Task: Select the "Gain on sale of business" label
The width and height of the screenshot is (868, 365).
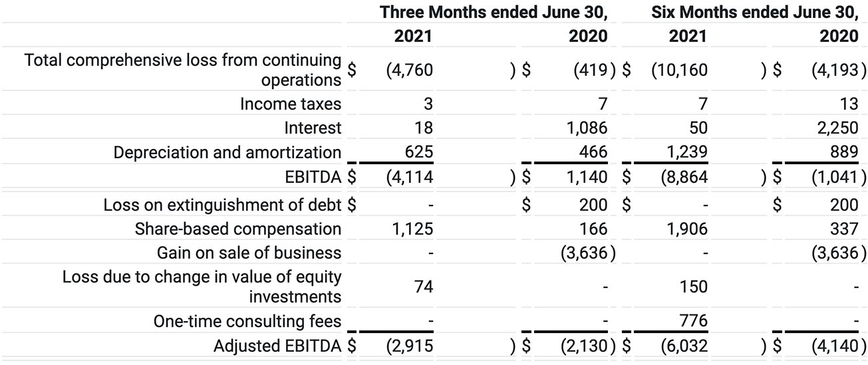Action: point(249,253)
